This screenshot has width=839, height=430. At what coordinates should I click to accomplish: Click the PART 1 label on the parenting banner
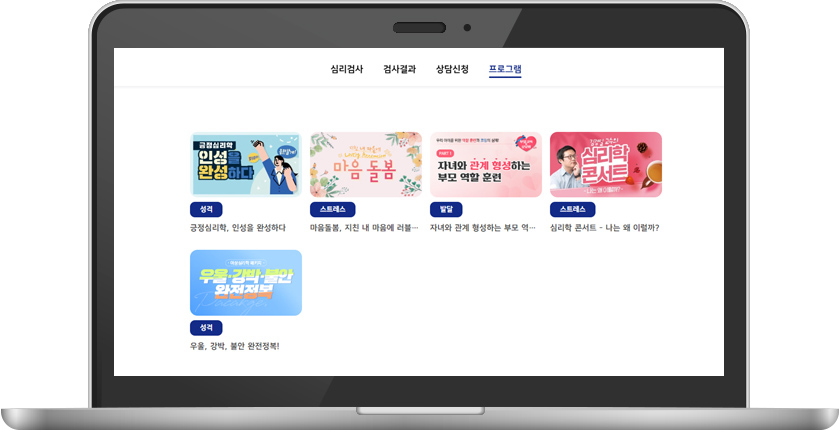click(445, 153)
